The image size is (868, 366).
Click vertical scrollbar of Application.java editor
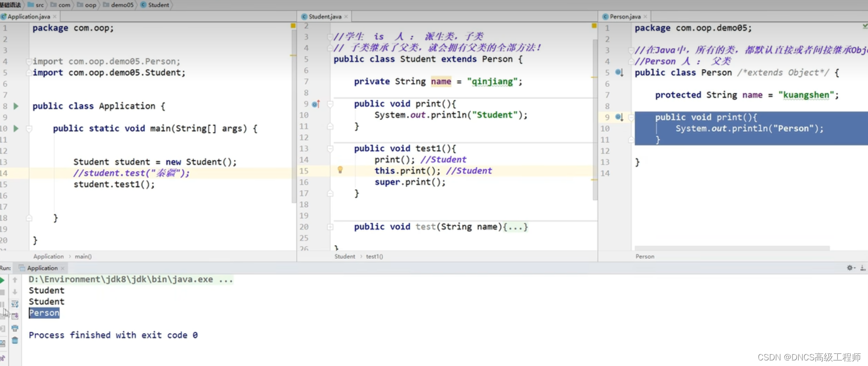pyautogui.click(x=294, y=116)
